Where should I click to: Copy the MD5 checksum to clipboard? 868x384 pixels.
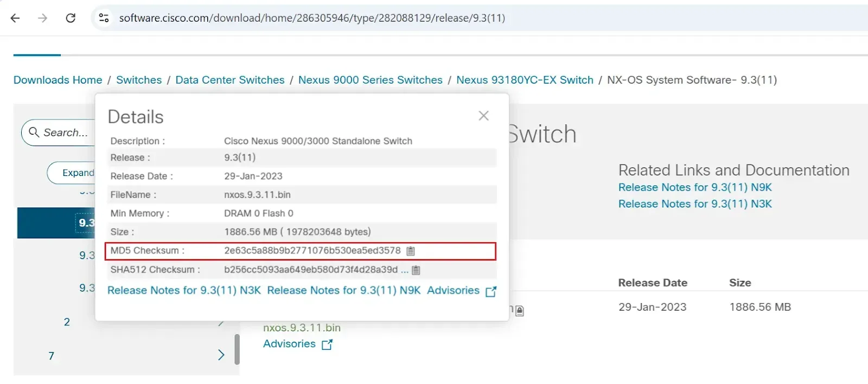pos(411,251)
